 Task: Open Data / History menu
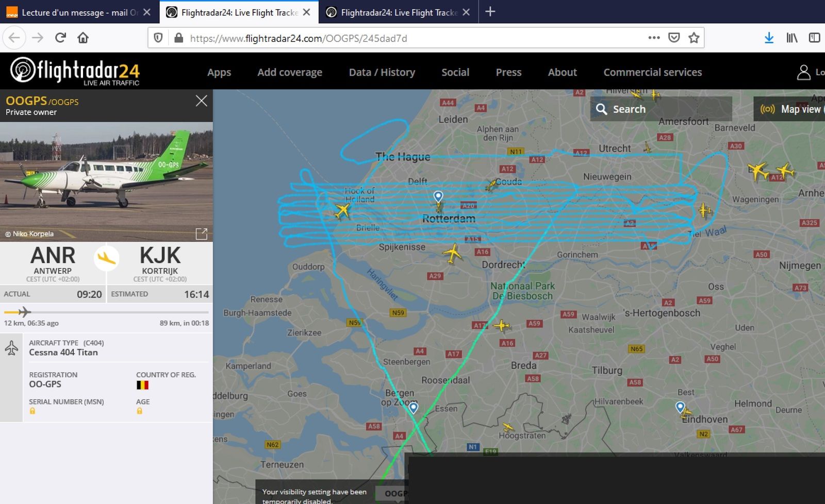(x=382, y=72)
